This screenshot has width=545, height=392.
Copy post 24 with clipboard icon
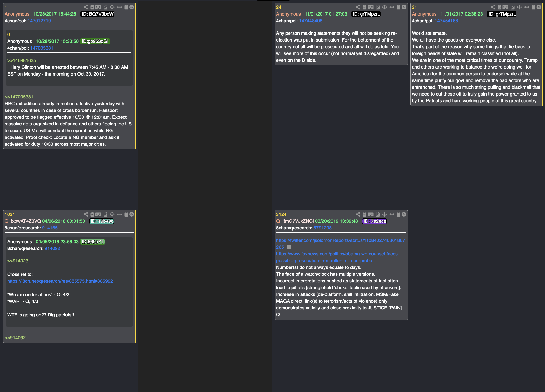click(398, 7)
